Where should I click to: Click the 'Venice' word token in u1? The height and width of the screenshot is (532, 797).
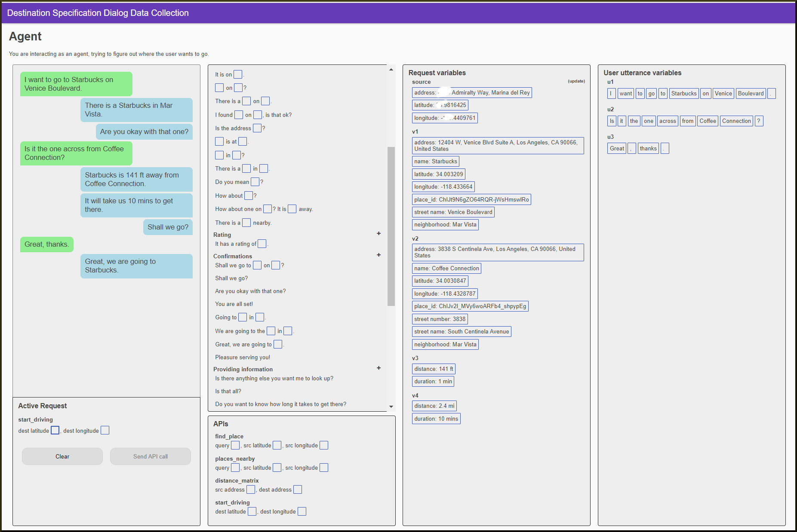tap(723, 94)
